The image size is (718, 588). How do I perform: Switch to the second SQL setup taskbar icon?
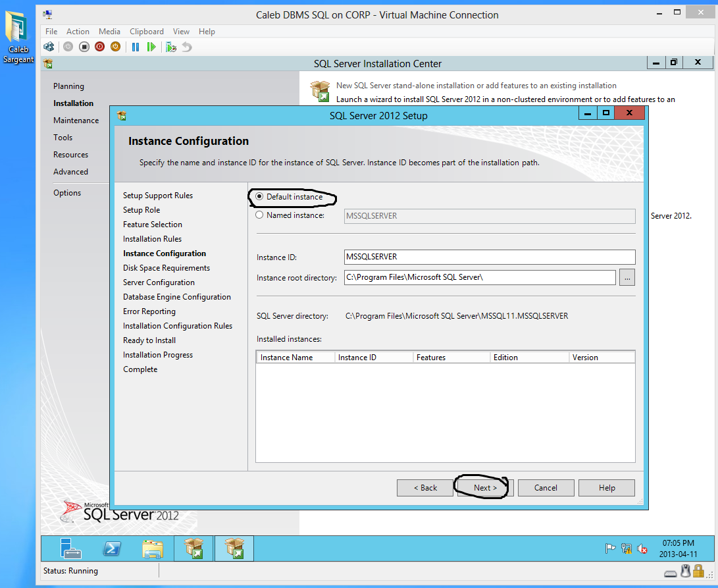point(234,548)
